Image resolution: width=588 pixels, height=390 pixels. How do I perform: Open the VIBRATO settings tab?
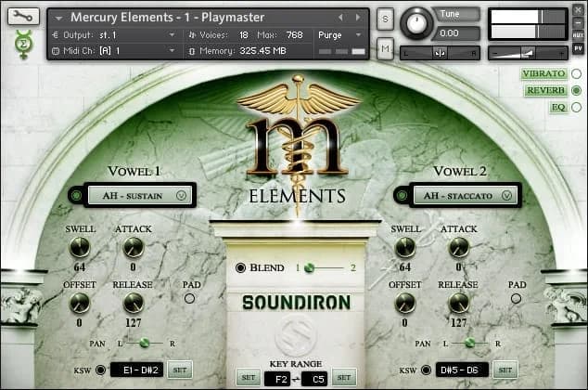[543, 73]
